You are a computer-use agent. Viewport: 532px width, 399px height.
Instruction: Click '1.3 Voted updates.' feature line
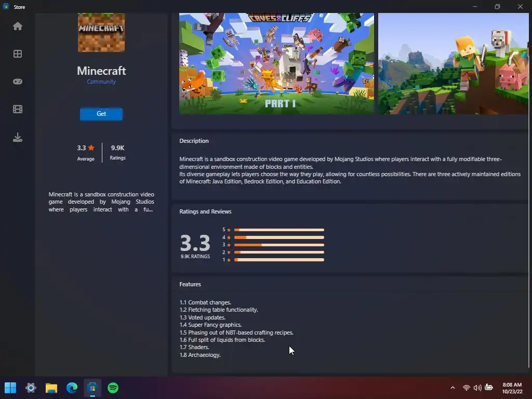pyautogui.click(x=202, y=317)
